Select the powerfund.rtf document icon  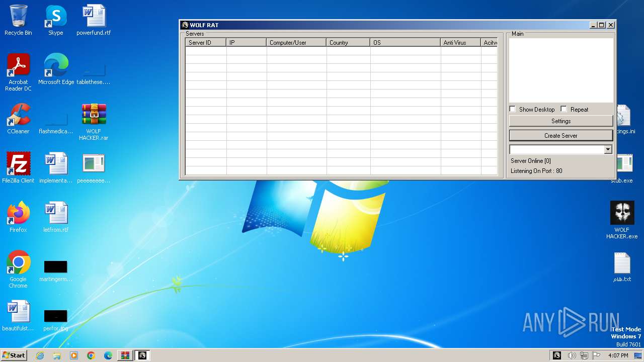point(94,20)
